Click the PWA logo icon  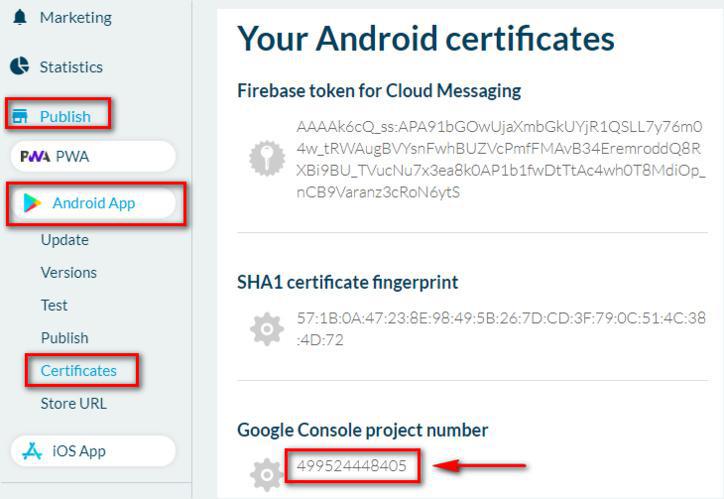click(x=35, y=157)
